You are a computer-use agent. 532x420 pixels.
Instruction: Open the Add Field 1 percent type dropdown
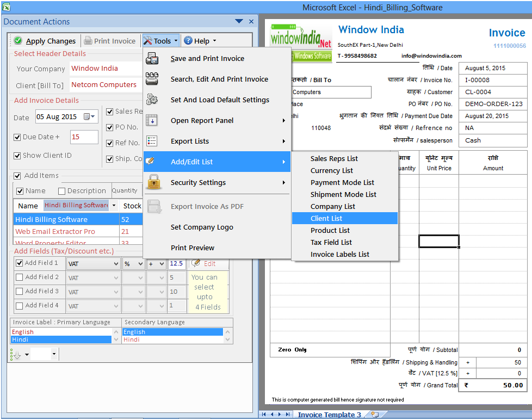140,264
